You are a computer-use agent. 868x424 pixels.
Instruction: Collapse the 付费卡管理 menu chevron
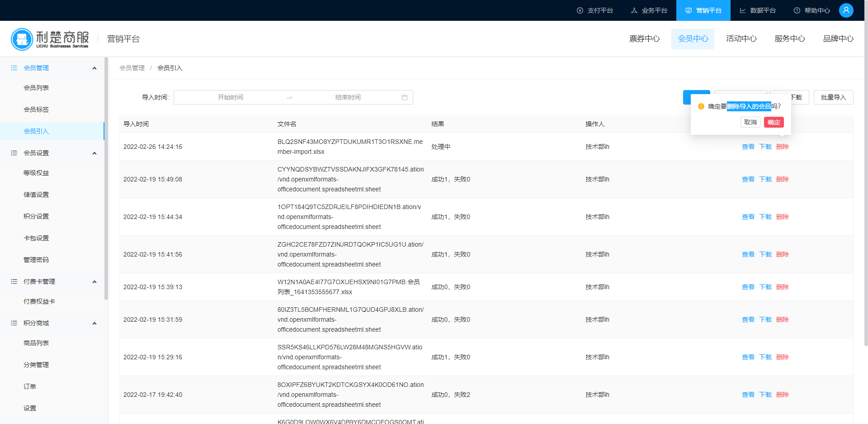94,282
